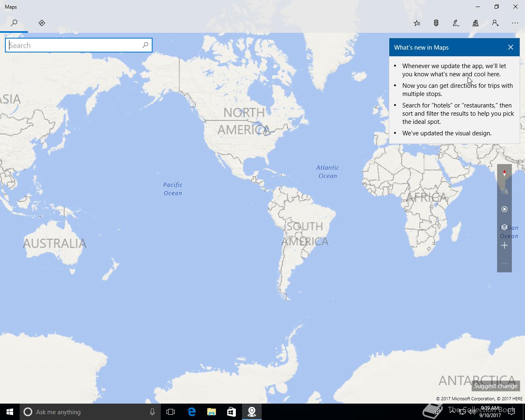525x420 pixels.
Task: Open the See more ellipsis menu
Action: coord(515,23)
